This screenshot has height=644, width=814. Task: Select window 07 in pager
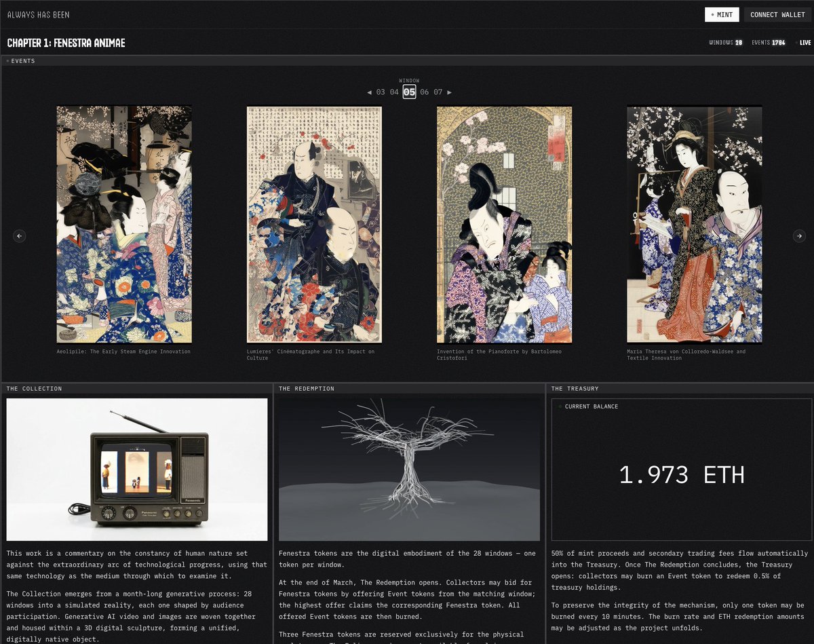point(438,92)
